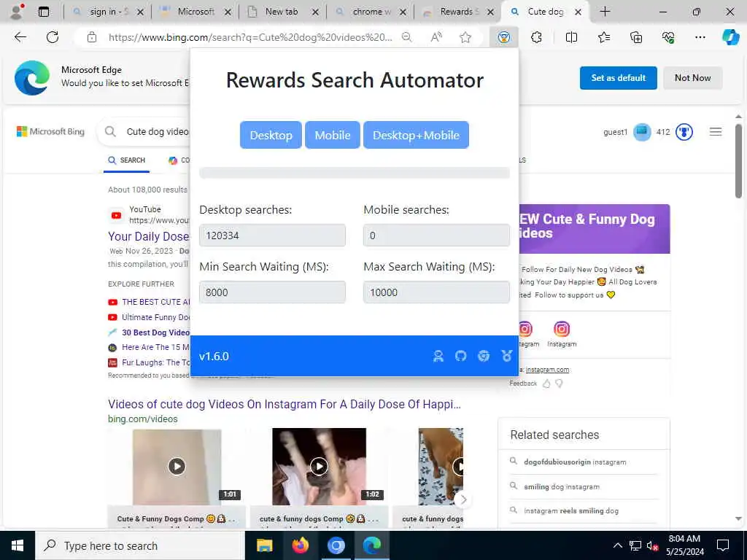Show next videos with carousel arrow
The image size is (747, 560).
pyautogui.click(x=463, y=499)
